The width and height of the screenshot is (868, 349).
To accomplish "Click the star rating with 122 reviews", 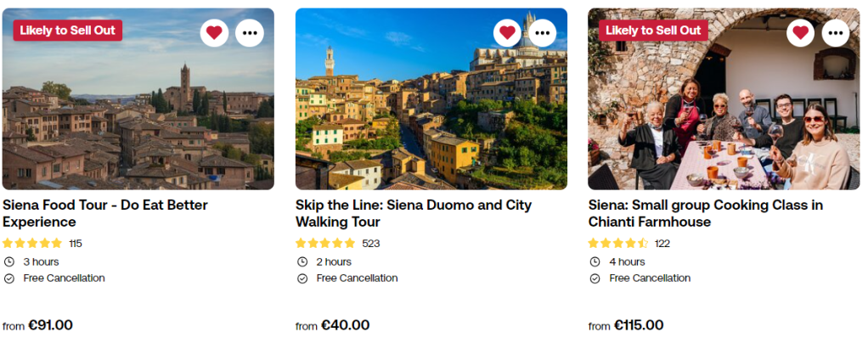I will coord(618,244).
